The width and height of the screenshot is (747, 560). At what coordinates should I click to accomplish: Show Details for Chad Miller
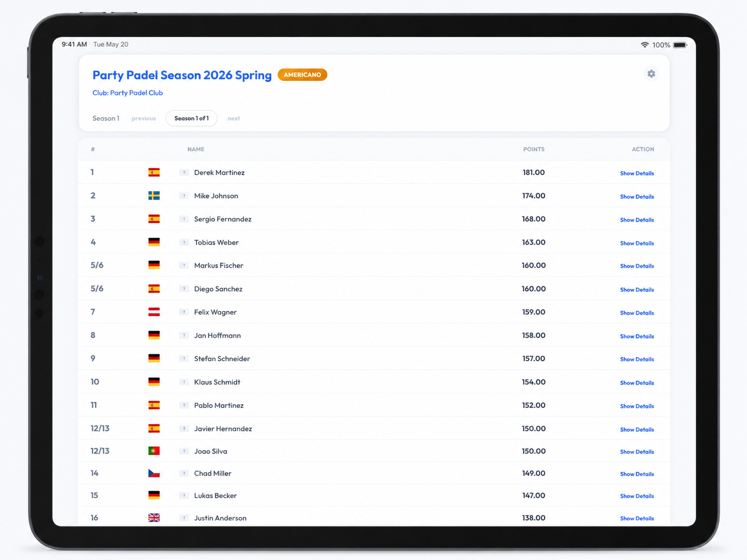click(637, 474)
